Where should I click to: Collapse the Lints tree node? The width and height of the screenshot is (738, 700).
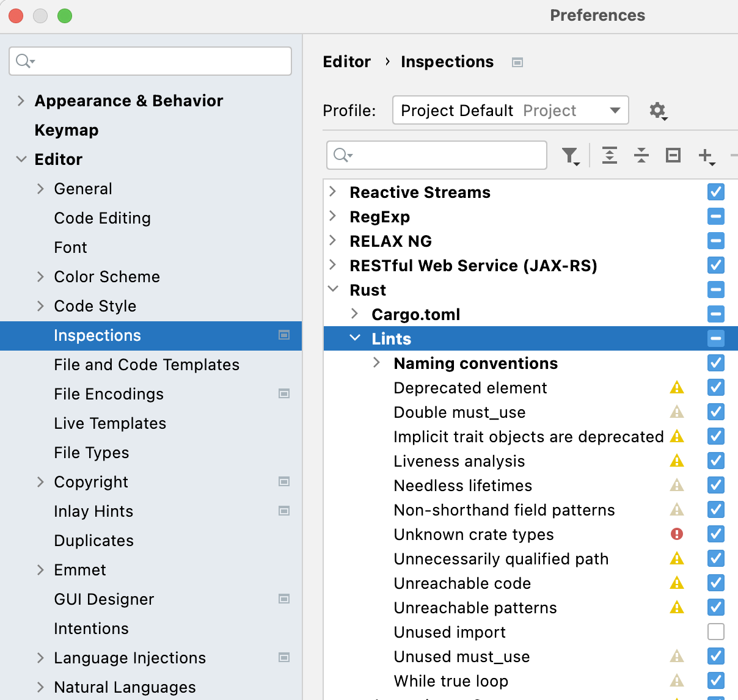(355, 338)
